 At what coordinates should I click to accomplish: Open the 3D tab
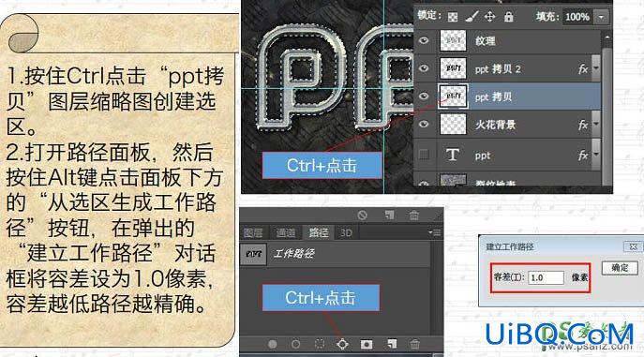coord(346,232)
